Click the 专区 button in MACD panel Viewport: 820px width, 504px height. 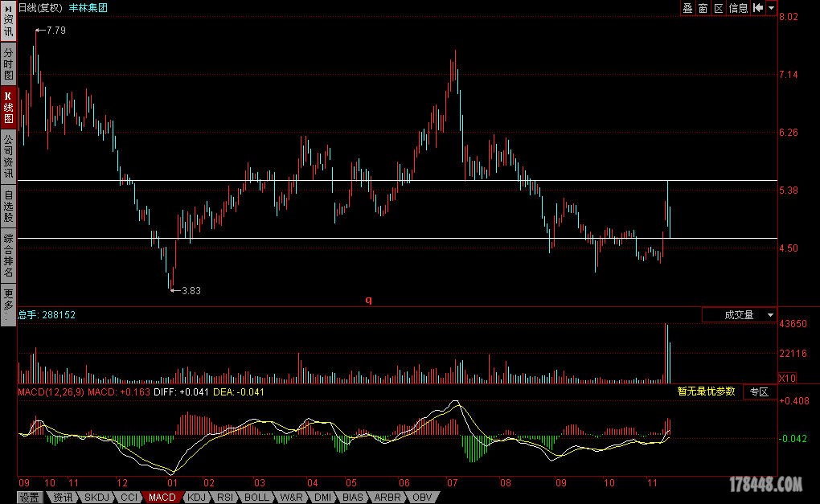point(759,392)
